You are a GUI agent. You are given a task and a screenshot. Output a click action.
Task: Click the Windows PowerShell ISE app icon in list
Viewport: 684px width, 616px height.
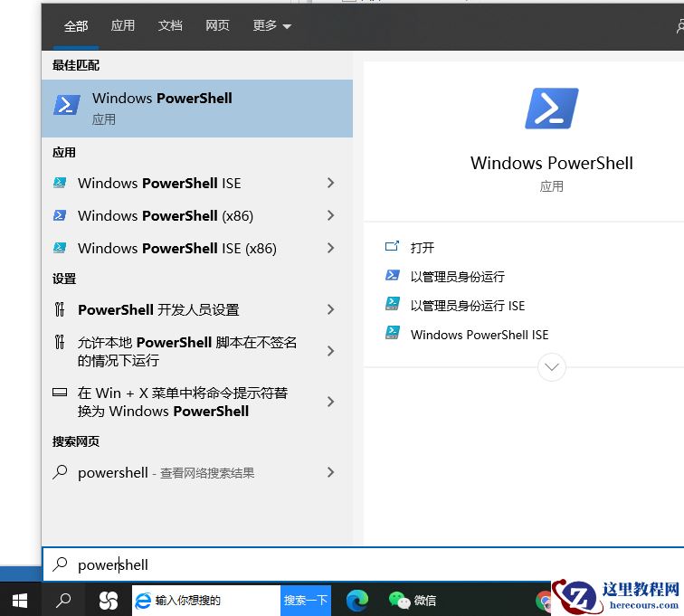point(60,183)
